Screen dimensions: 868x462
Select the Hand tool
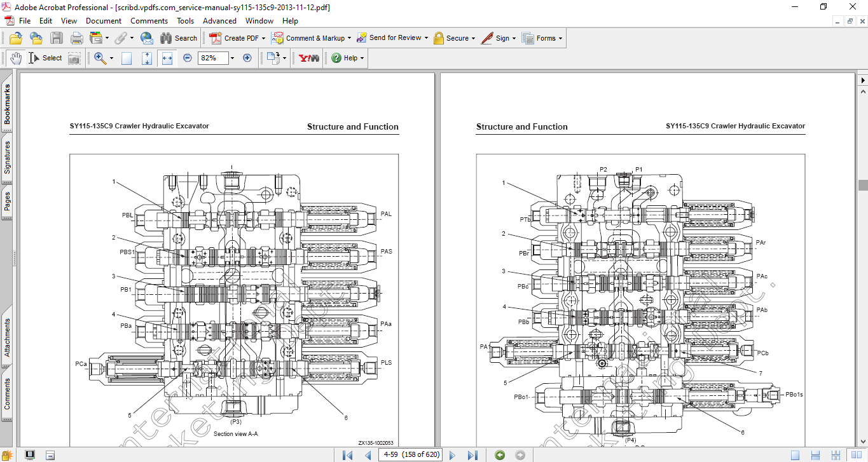[16, 58]
